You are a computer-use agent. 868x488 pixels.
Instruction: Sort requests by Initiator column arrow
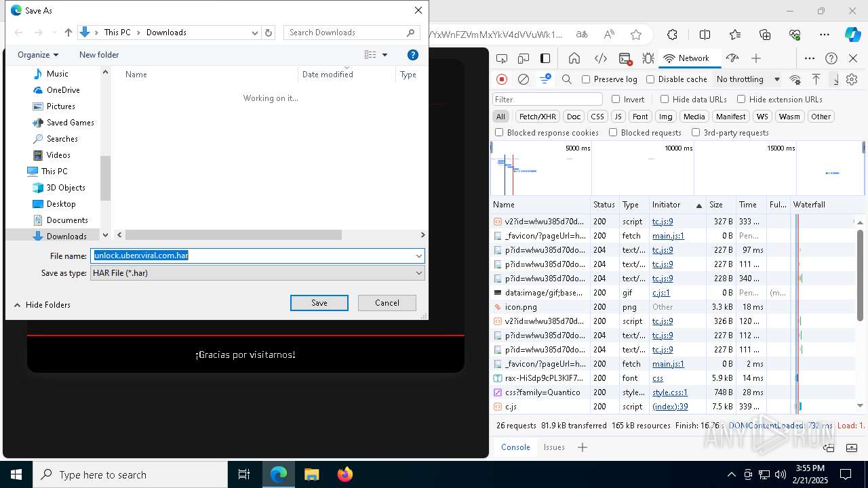(698, 205)
